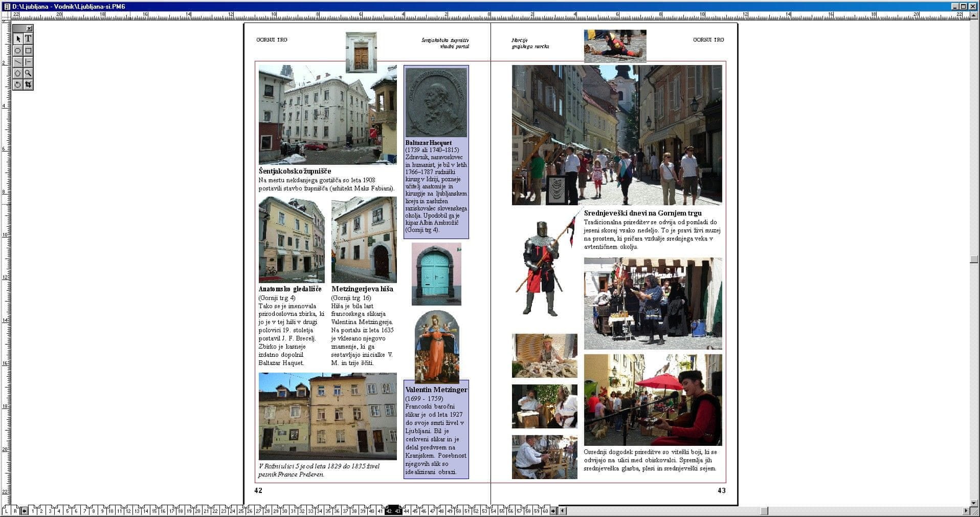Viewport: 980px width, 517px height.
Task: Select the Pointer tool in the toolbox
Action: (x=18, y=39)
